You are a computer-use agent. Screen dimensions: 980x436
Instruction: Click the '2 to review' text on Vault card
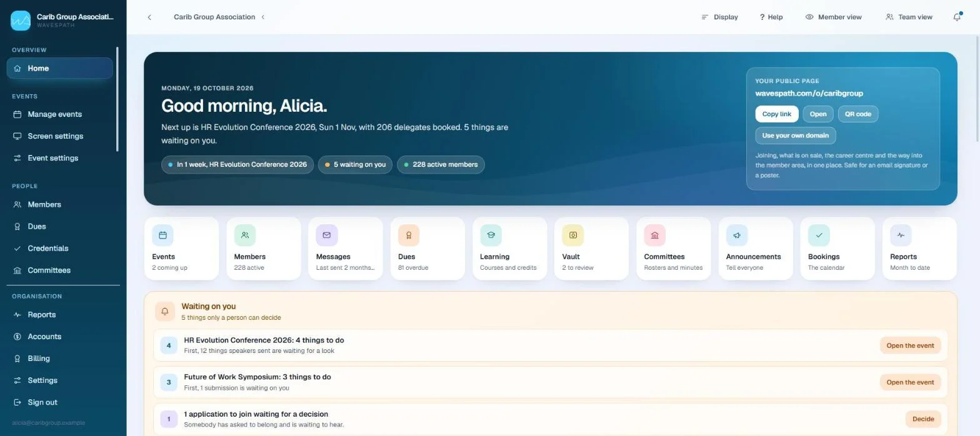click(x=577, y=268)
